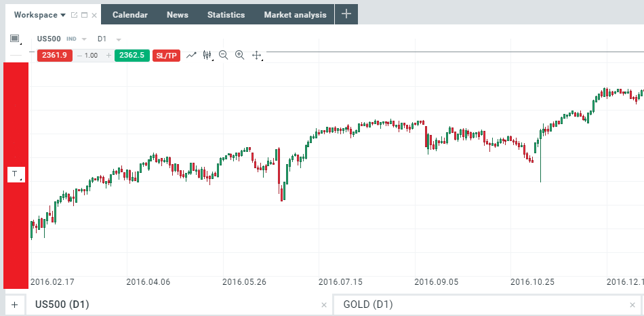Screen dimensions: 644x316
Task: Increase trade volume with plus button
Action: (x=108, y=55)
